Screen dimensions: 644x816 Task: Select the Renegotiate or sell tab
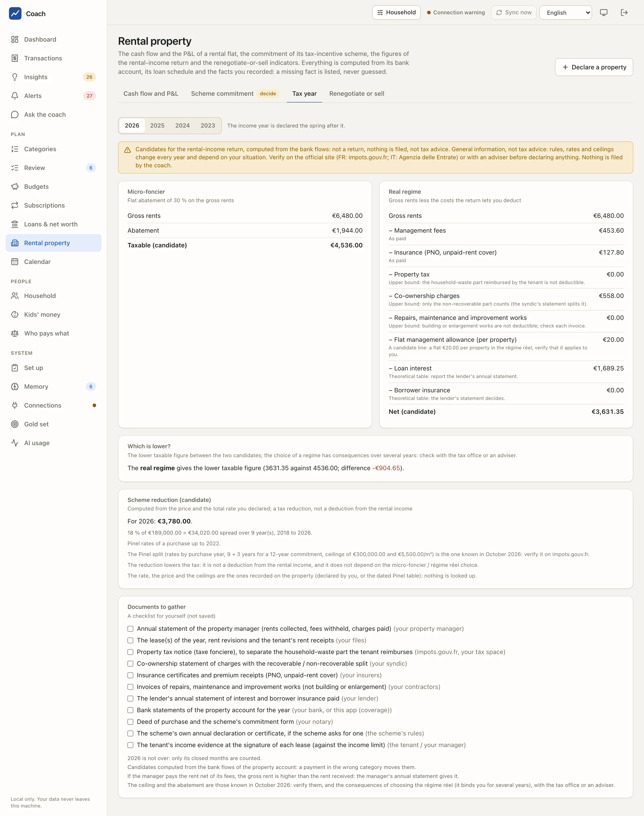(x=357, y=93)
